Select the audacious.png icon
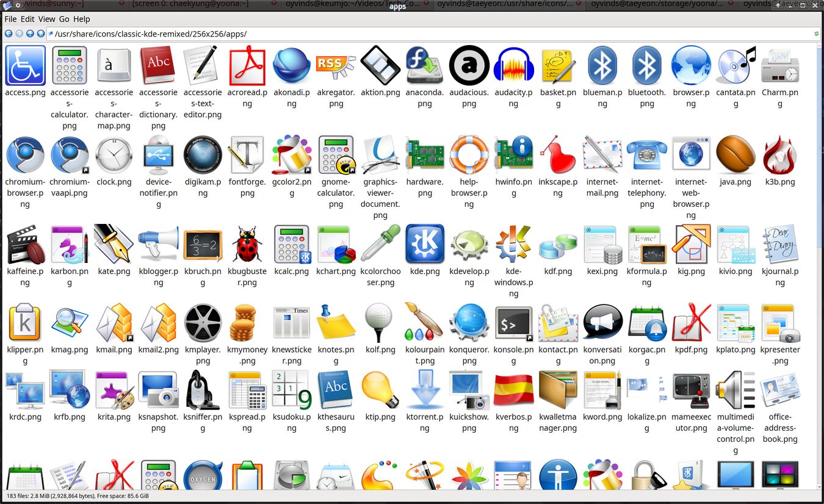The height and width of the screenshot is (504, 824). (469, 65)
